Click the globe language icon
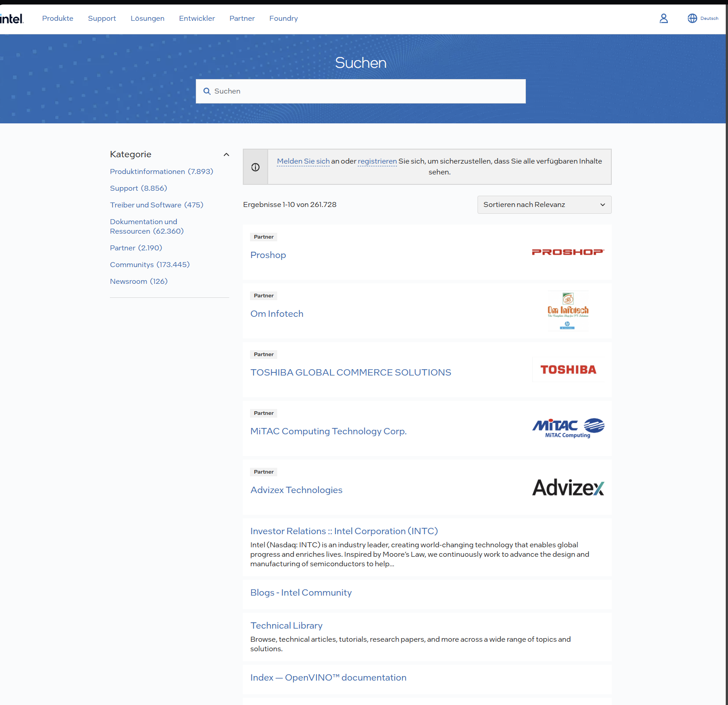The width and height of the screenshot is (728, 705). (x=692, y=19)
